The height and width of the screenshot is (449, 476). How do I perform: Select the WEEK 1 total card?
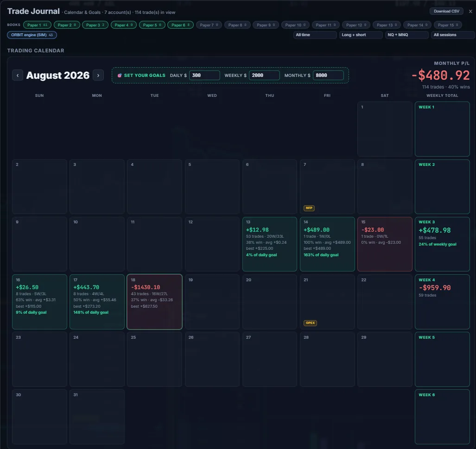442,129
